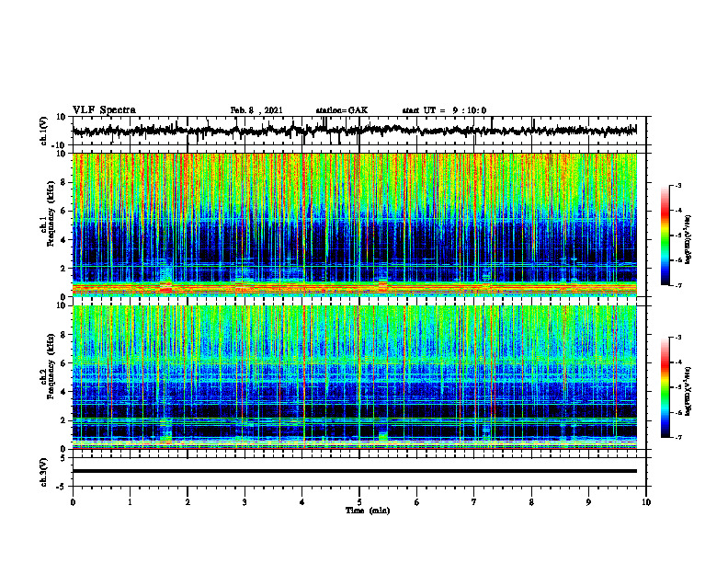The height and width of the screenshot is (563, 728).
Task: Click inside the ch.2 frequency spectrogram
Action: [x=355, y=377]
